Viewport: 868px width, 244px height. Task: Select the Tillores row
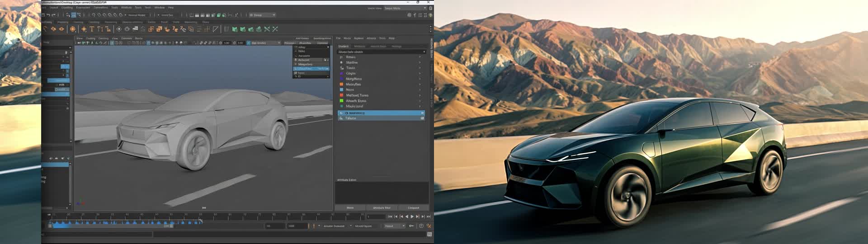[381, 118]
